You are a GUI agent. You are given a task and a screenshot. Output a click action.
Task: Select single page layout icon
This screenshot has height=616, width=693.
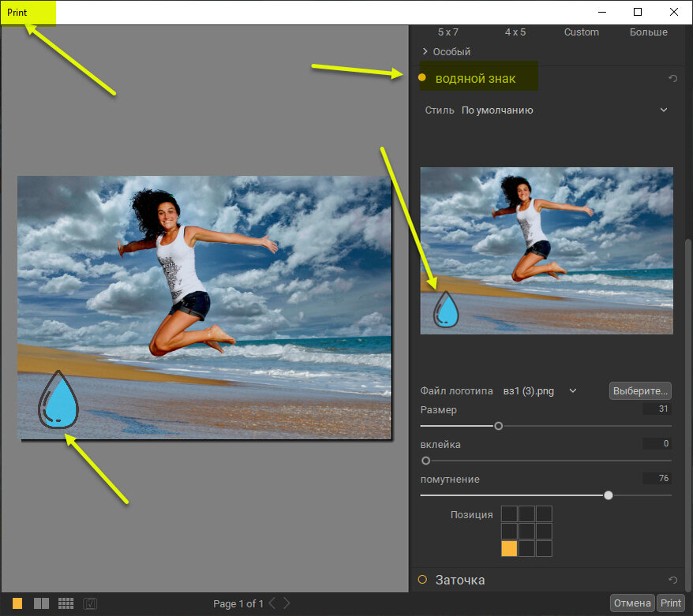17,603
